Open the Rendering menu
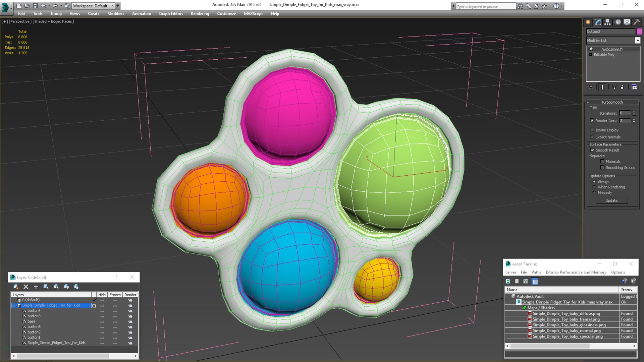 (200, 14)
